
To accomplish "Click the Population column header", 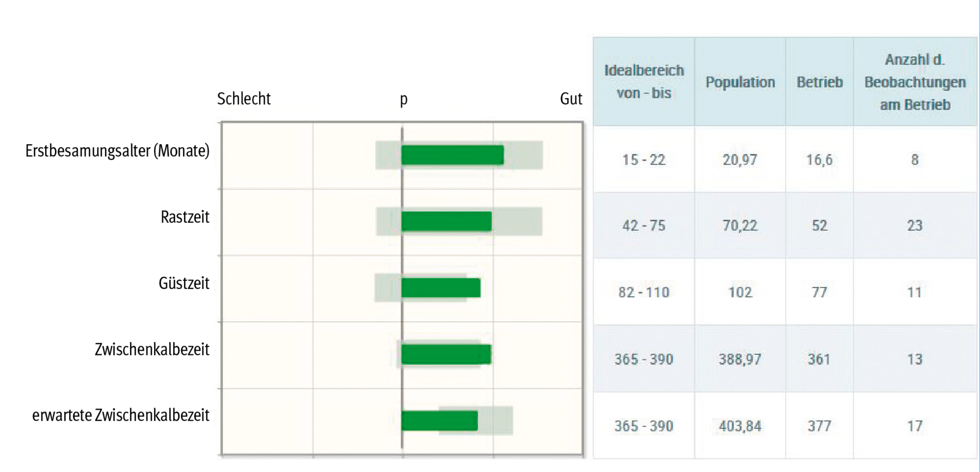I will coord(740,82).
